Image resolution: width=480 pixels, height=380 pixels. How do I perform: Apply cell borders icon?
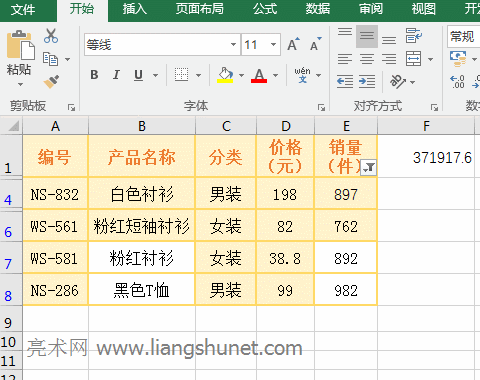coord(181,75)
